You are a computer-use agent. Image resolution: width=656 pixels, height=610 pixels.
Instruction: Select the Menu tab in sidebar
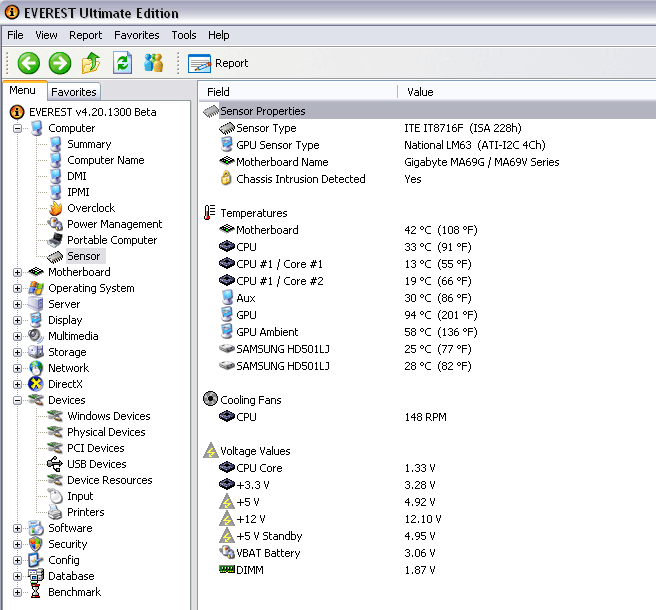click(23, 90)
